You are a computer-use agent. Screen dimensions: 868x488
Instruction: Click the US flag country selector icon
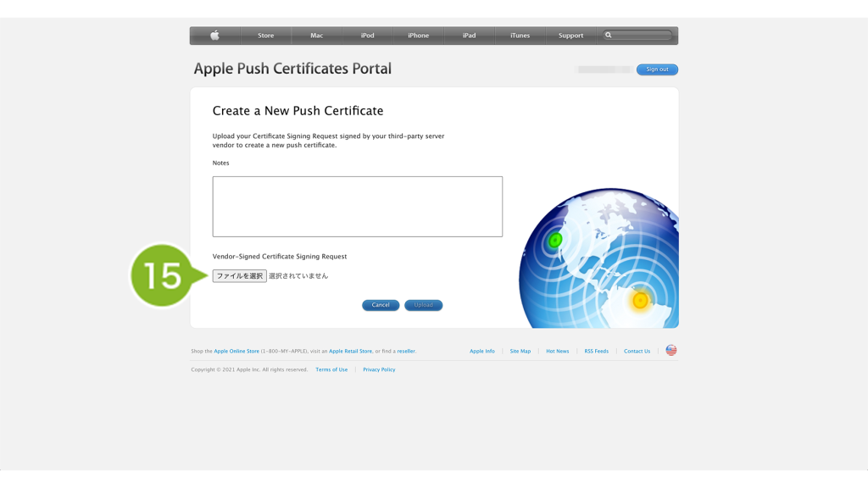point(670,351)
